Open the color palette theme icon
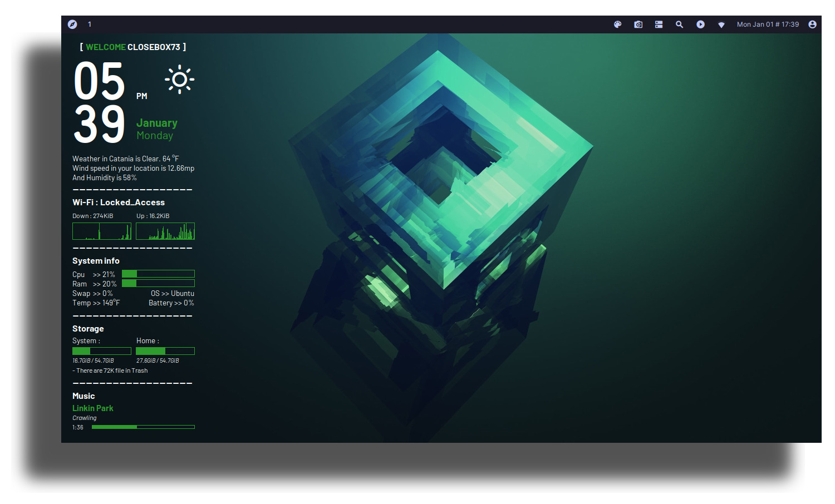The width and height of the screenshot is (835, 504). (x=617, y=24)
